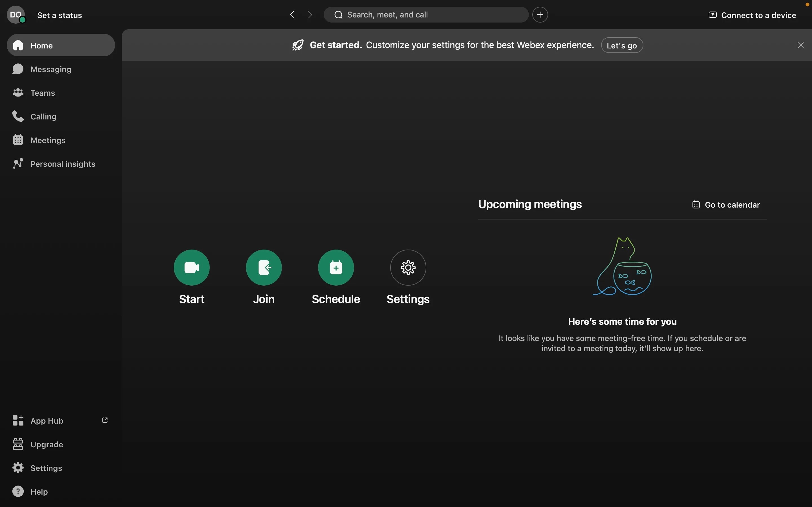This screenshot has height=507, width=812.
Task: Navigate back with the left arrow
Action: pyautogui.click(x=292, y=15)
